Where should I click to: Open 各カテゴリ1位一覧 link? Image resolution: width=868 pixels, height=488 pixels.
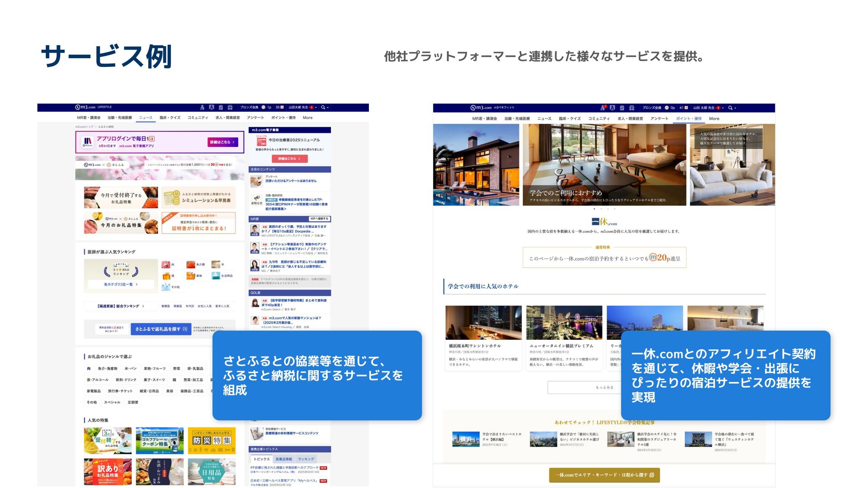(121, 285)
